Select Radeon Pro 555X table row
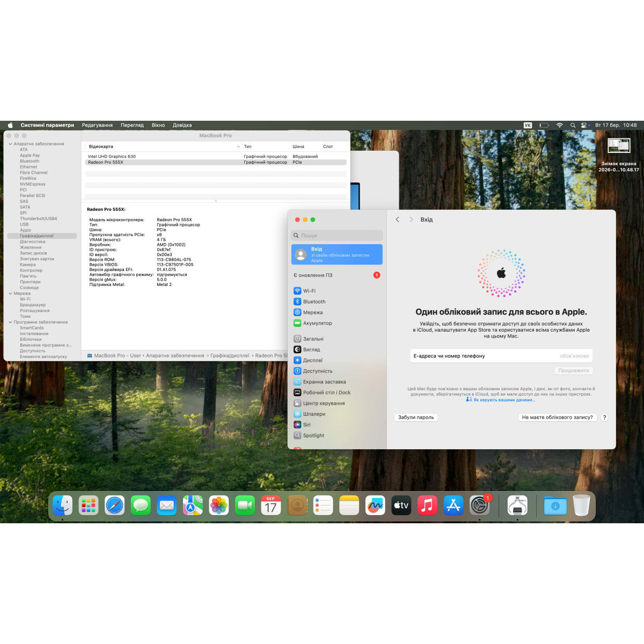This screenshot has height=644, width=644. tap(216, 162)
